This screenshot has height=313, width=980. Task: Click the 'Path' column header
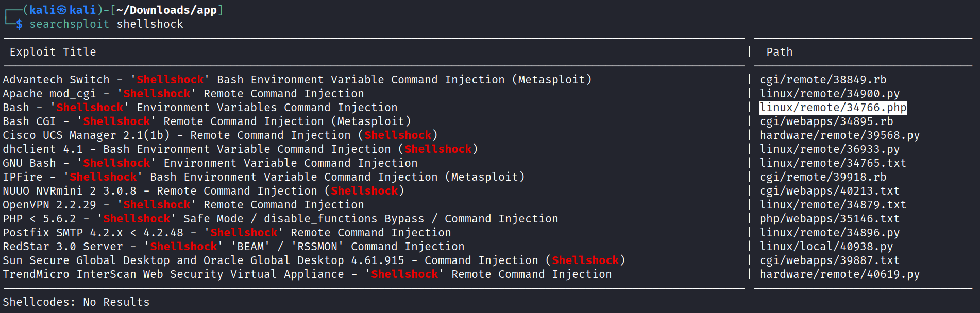[x=779, y=52]
